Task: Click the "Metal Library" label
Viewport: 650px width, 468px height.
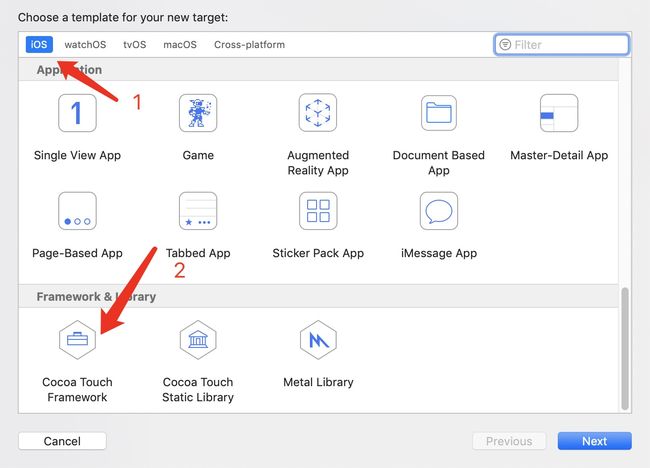Action: click(x=318, y=382)
